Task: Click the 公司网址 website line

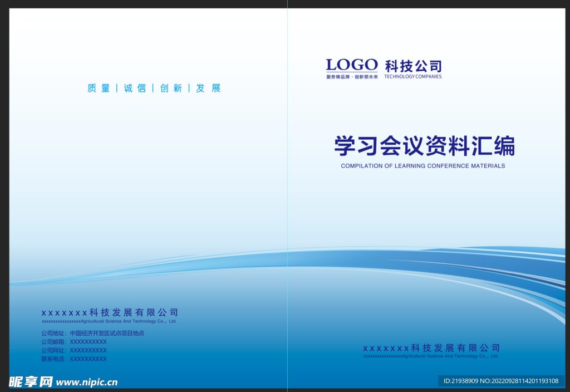Action: point(74,350)
